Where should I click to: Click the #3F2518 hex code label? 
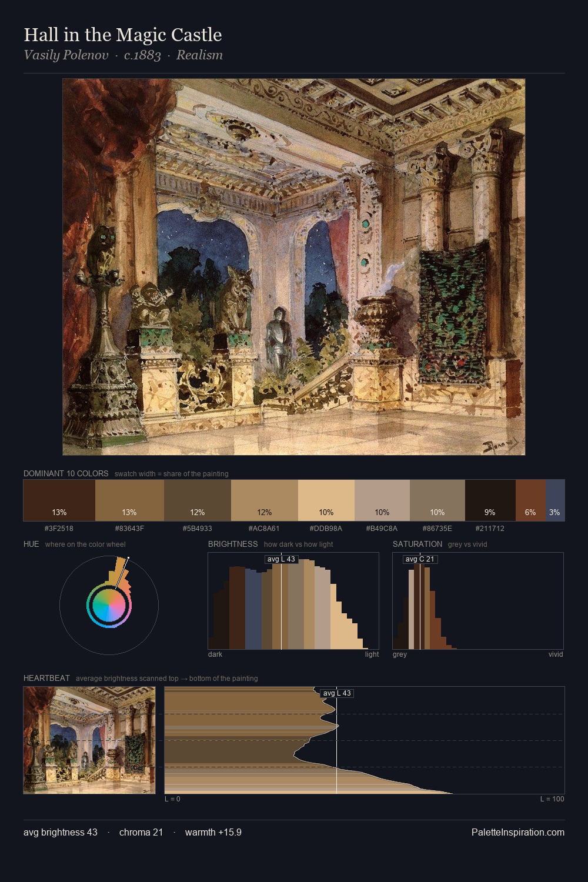point(59,529)
